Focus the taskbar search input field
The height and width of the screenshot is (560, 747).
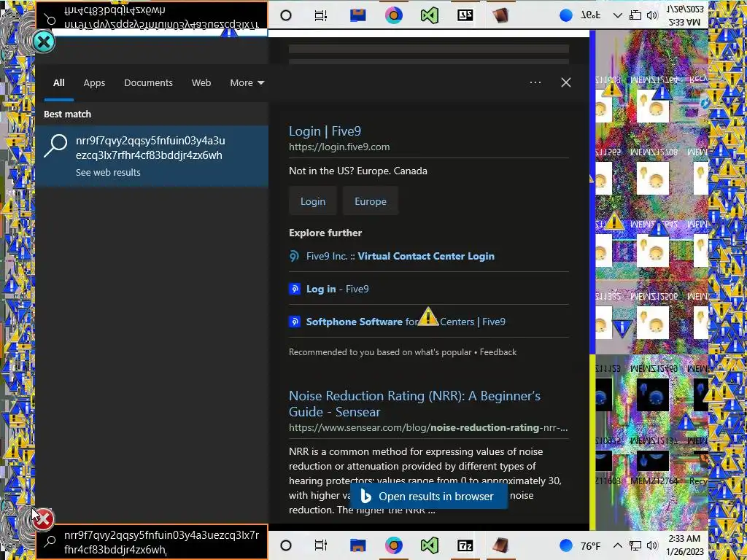point(152,542)
